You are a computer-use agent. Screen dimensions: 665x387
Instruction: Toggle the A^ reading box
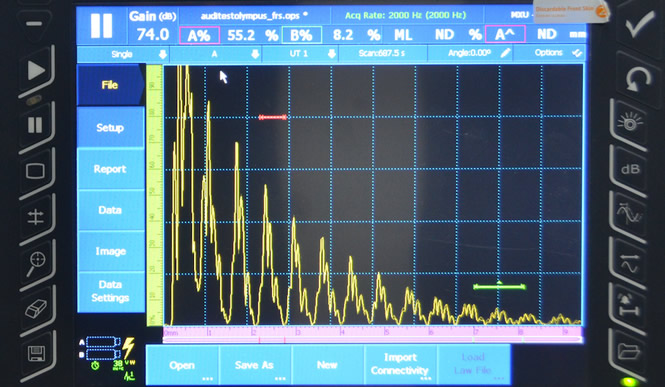click(x=505, y=34)
